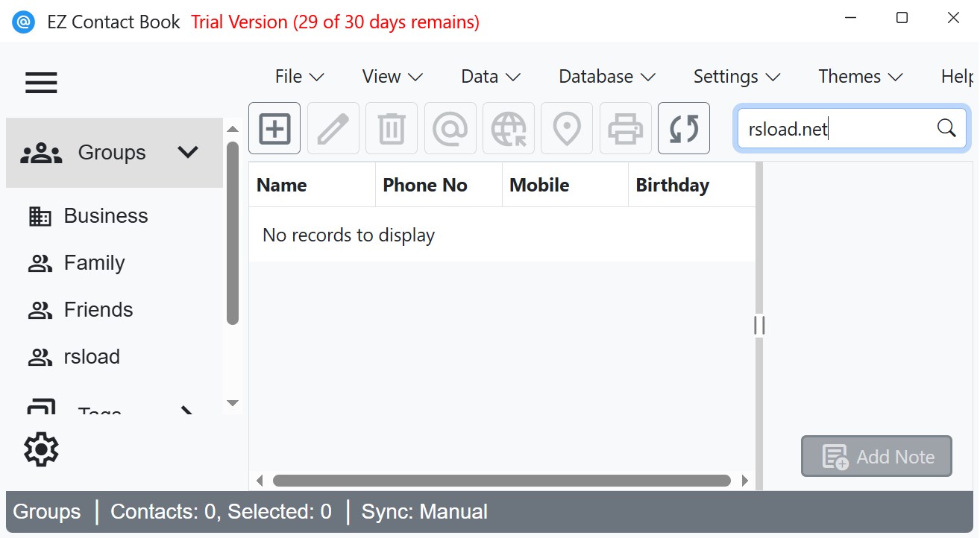The height and width of the screenshot is (538, 980).
Task: Click the sync refresh arrows icon
Action: coord(684,129)
